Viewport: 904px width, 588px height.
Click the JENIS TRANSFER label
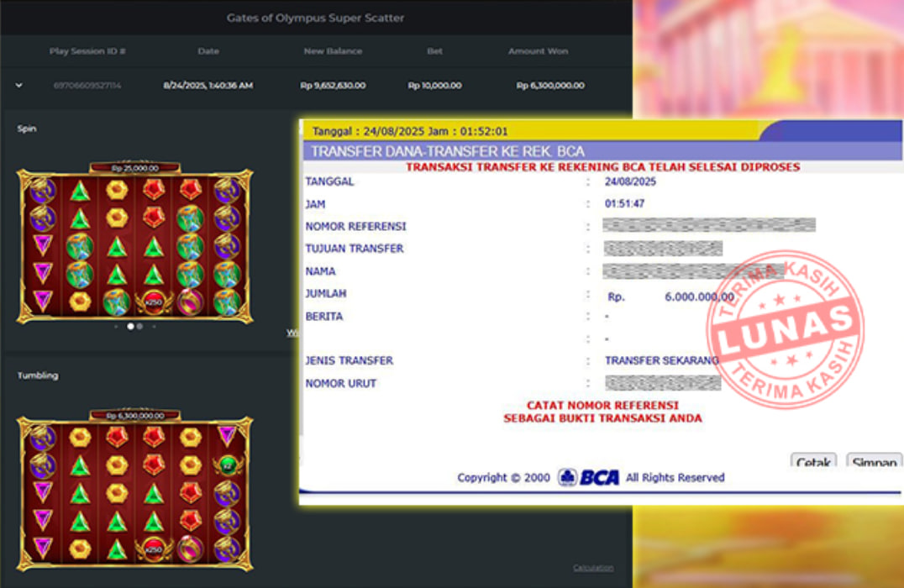pos(350,361)
